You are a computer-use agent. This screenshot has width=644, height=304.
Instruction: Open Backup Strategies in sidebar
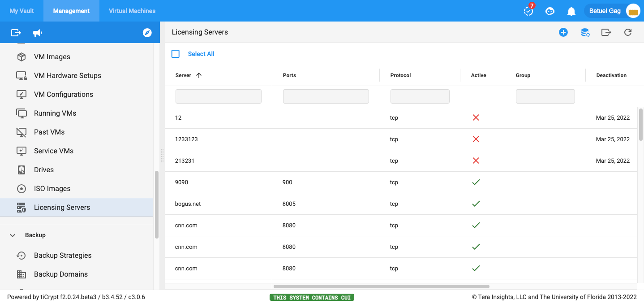(63, 255)
